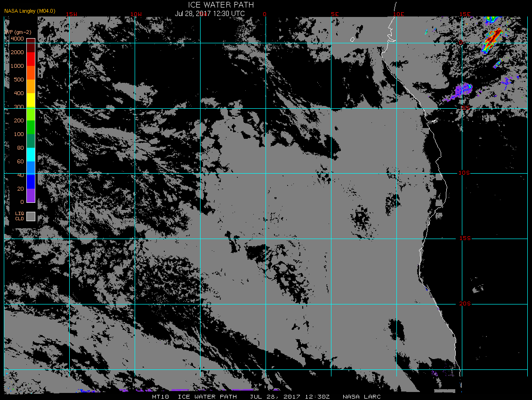
Task: Click the "ICE WATER PATH" title at top
Action: point(221,5)
